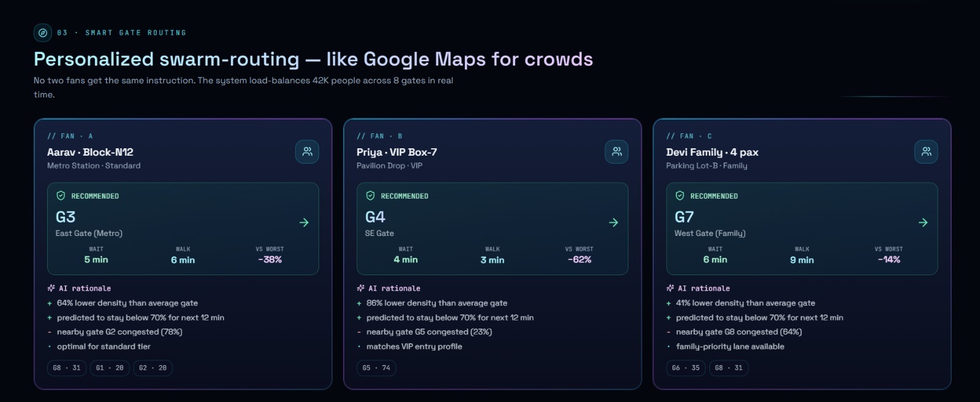The height and width of the screenshot is (402, 980).
Task: Click the people icon on Devi Family card
Action: (x=926, y=151)
